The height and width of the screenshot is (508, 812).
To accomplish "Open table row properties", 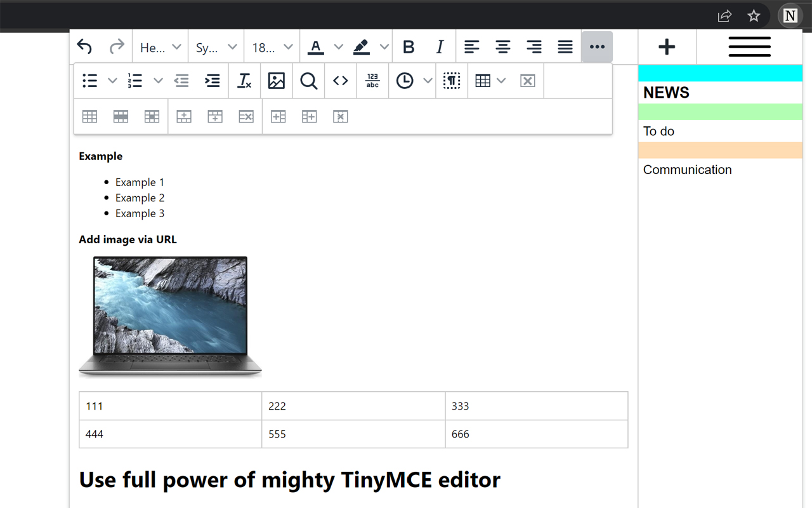I will pyautogui.click(x=121, y=116).
